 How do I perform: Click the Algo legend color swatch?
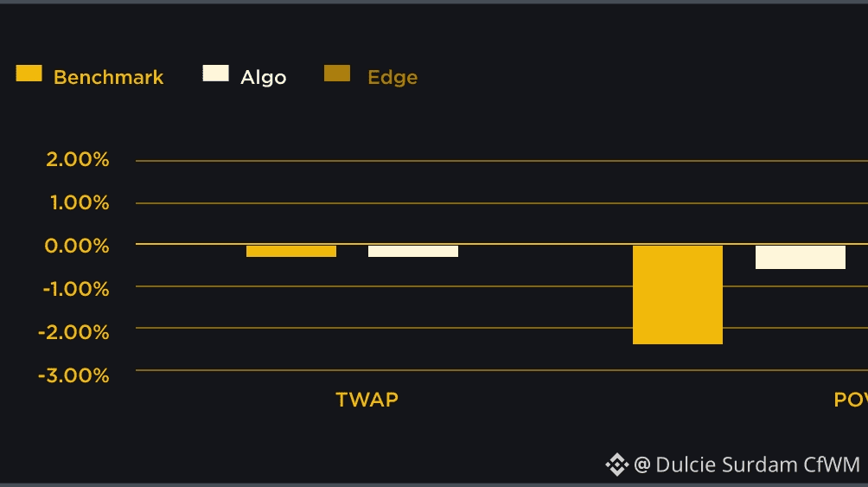point(216,74)
